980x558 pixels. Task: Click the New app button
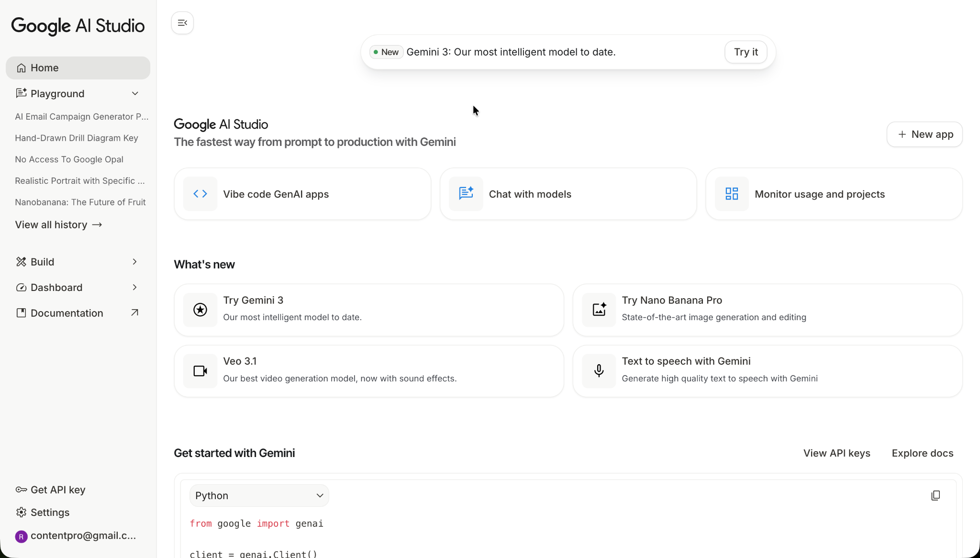coord(924,134)
